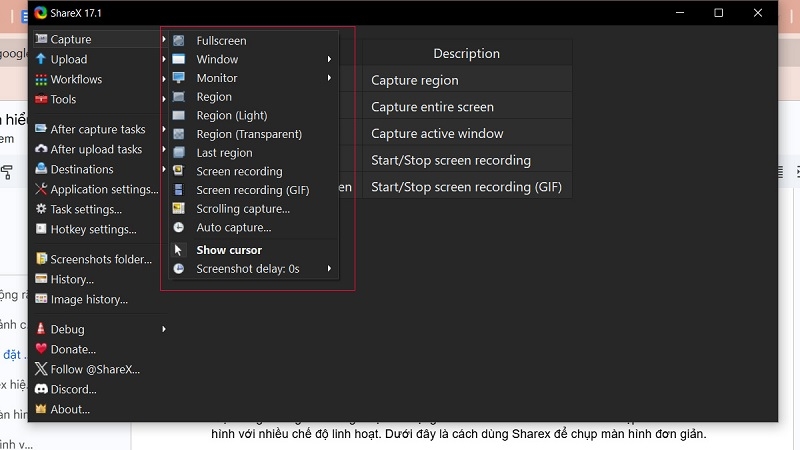Click the Monitor capture icon
This screenshot has height=450, width=800.
tap(179, 78)
